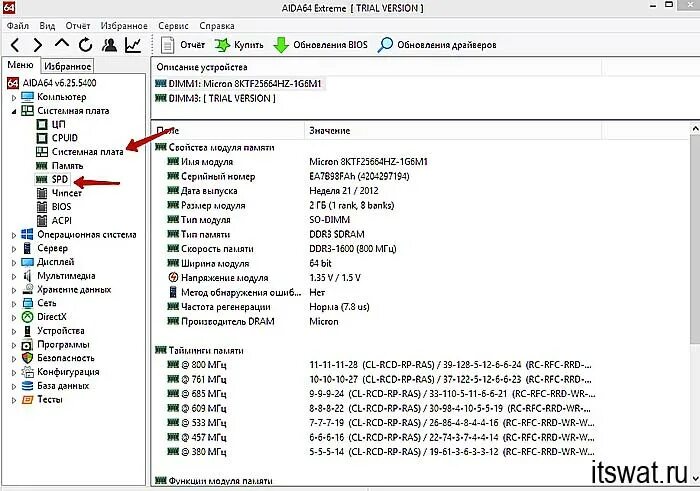Open the Избранное menu in menu bar

point(124,26)
